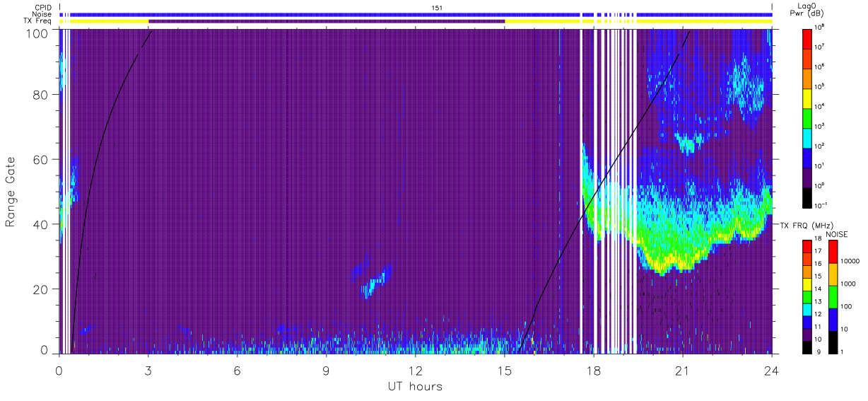Click the '1000' label on NOISE scale
This screenshot has height=401, width=868.
point(849,284)
